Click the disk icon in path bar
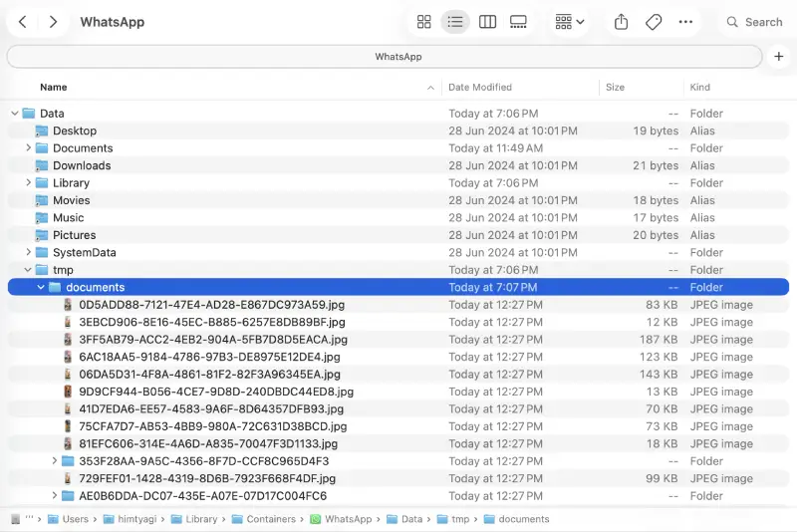 click(x=15, y=519)
